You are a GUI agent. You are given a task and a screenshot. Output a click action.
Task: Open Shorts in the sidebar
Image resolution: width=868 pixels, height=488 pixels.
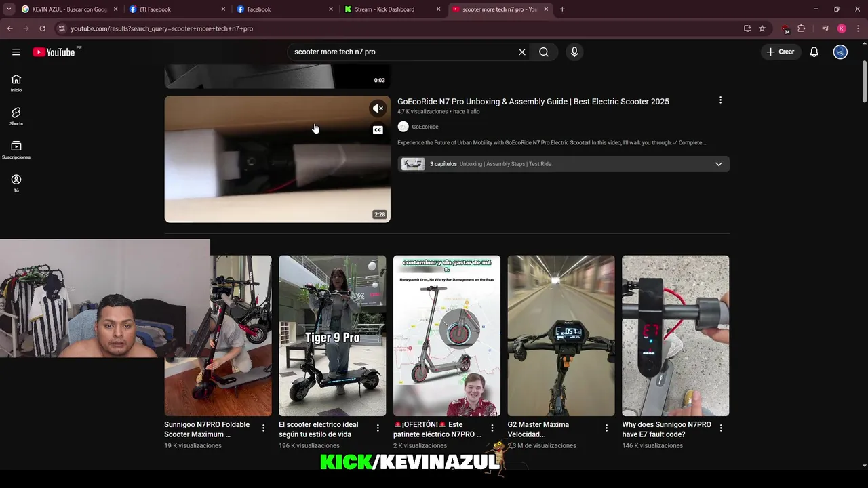(x=16, y=117)
